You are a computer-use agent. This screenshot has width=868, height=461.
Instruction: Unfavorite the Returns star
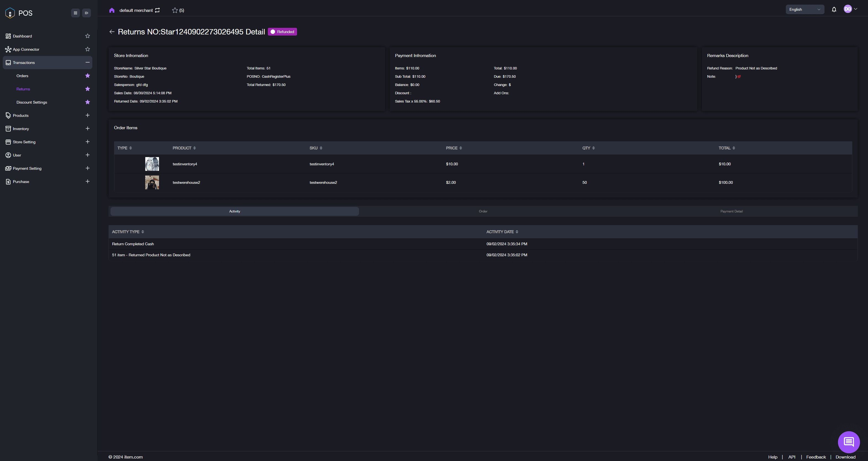pyautogui.click(x=88, y=89)
